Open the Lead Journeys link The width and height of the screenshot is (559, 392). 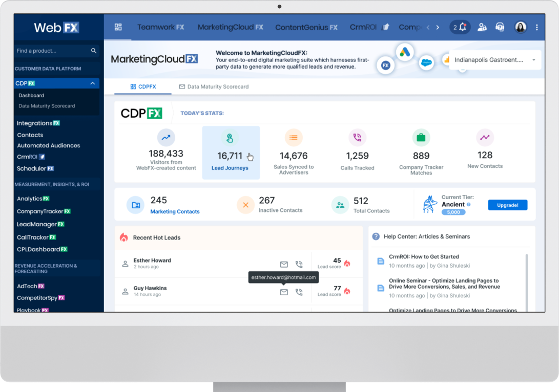coord(230,168)
